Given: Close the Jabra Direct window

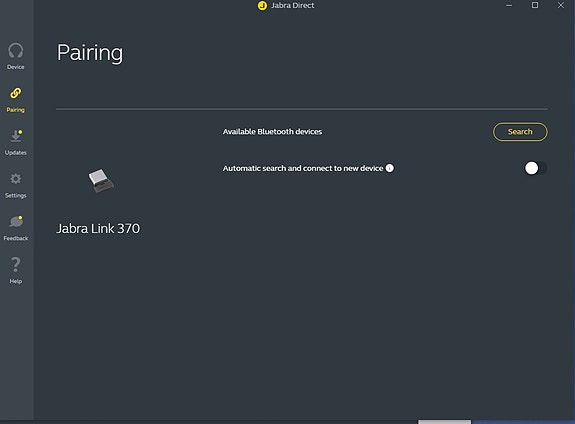Looking at the screenshot, I should 561,5.
